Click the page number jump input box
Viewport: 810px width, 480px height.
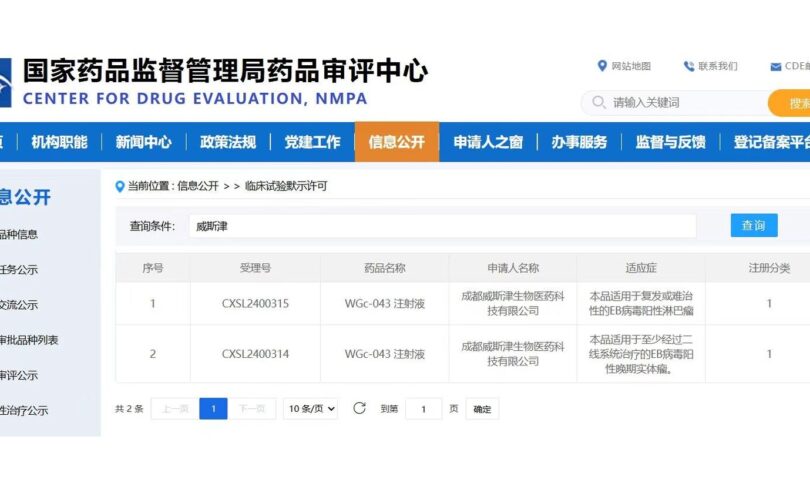click(423, 408)
